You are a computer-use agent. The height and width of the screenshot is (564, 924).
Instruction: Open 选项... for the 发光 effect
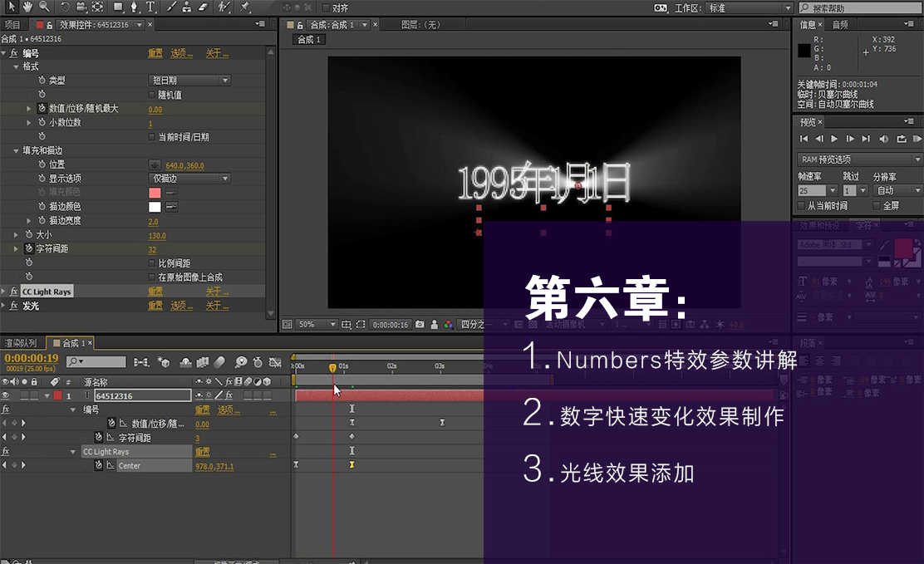tap(181, 306)
